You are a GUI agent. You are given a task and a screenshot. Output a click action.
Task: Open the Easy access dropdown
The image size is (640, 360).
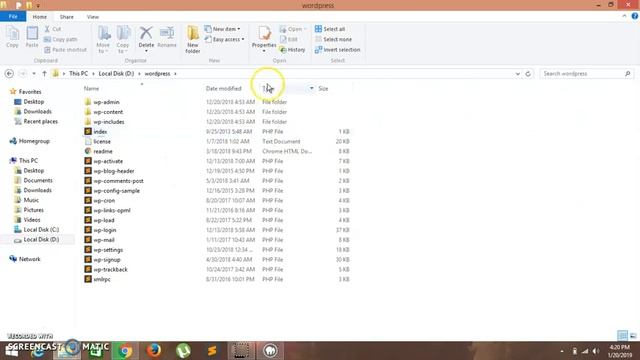224,40
